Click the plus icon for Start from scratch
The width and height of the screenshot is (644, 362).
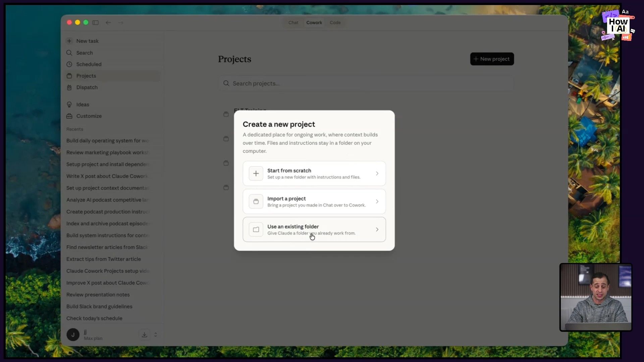256,173
